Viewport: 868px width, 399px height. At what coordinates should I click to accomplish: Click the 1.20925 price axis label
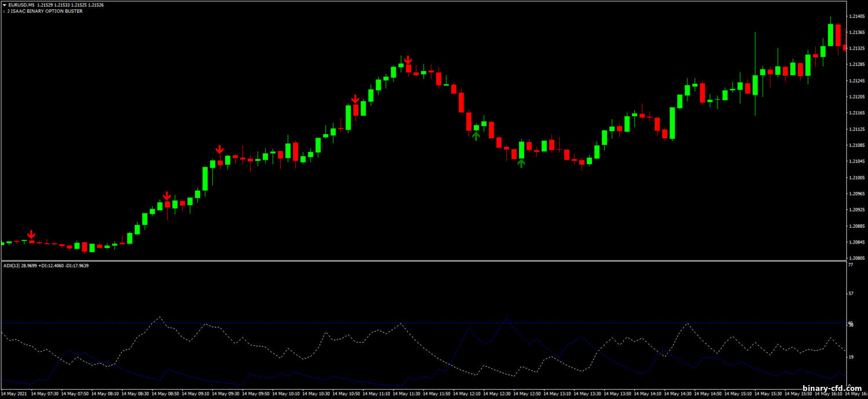tap(856, 210)
